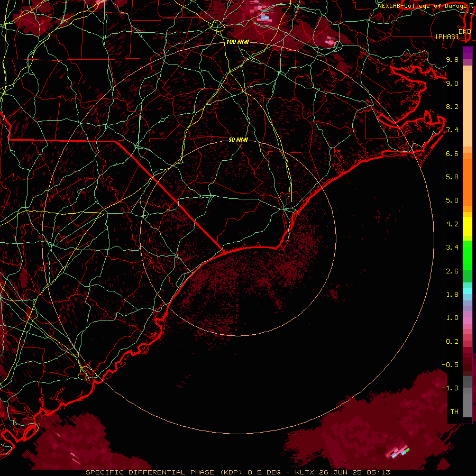Click the 7.4 value on the color scale
The width and height of the screenshot is (476, 476).
(452, 130)
